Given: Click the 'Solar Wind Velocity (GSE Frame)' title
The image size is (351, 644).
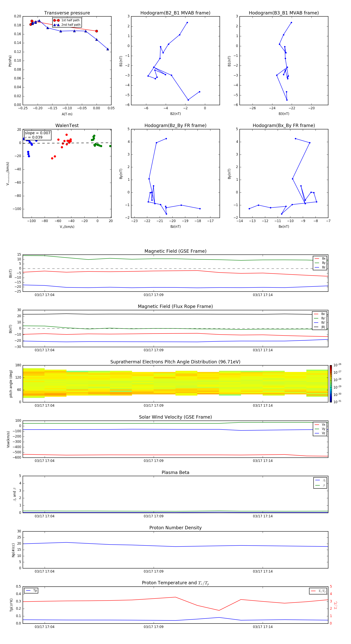Looking at the screenshot, I should click(x=175, y=417).
